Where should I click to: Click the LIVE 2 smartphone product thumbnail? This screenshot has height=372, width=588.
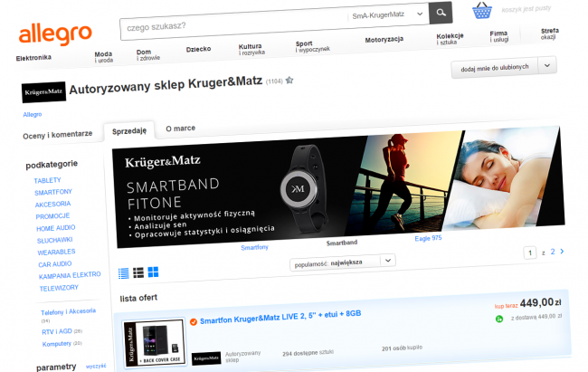point(155,342)
